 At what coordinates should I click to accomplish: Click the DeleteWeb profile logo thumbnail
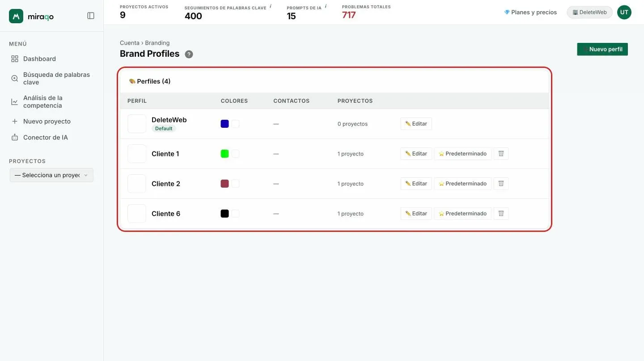[x=137, y=124]
